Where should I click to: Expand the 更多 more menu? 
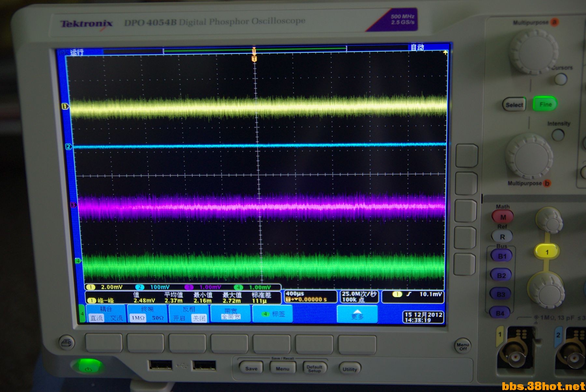click(357, 314)
